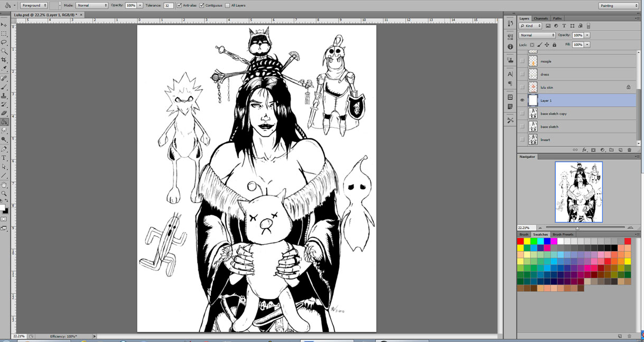The width and height of the screenshot is (644, 342).
Task: Select the Zoom tool
Action: coord(4,193)
